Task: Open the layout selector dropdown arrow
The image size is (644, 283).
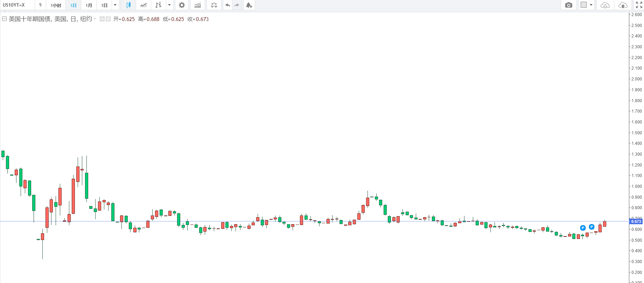Action: pyautogui.click(x=591, y=5)
